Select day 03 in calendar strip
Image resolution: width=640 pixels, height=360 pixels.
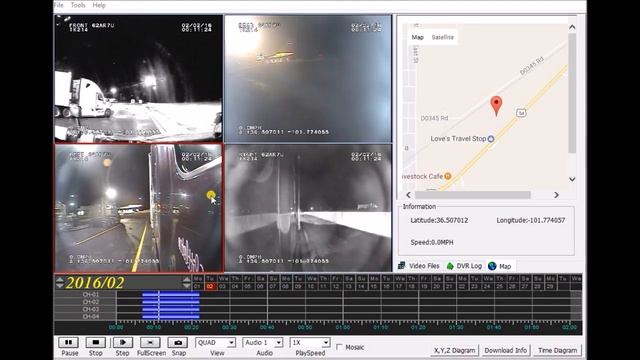pyautogui.click(x=222, y=287)
